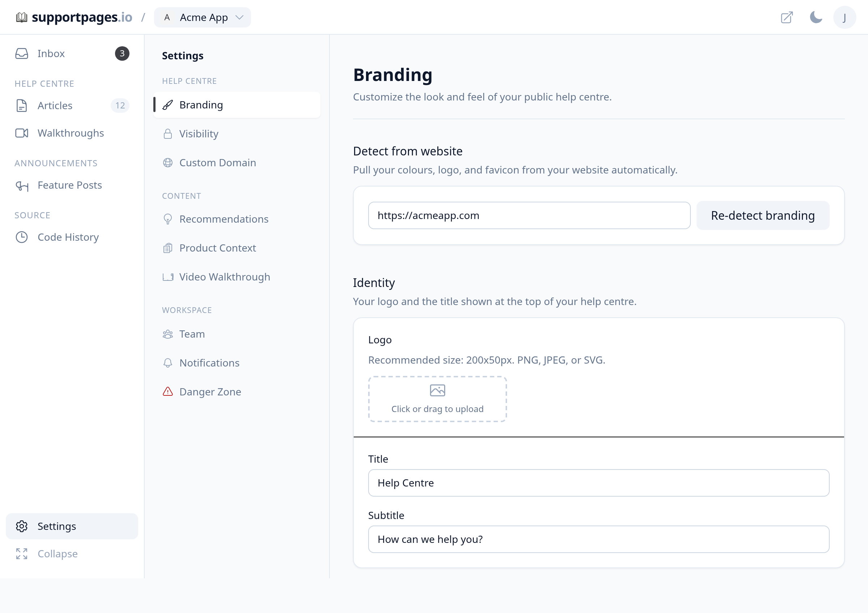
Task: Open Feature Posts announcements
Action: click(72, 185)
